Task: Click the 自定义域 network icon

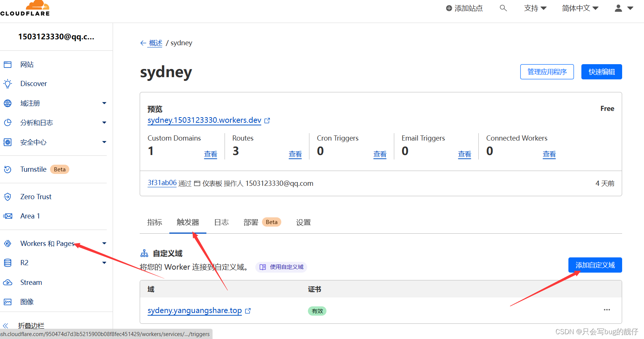Action: tap(144, 253)
